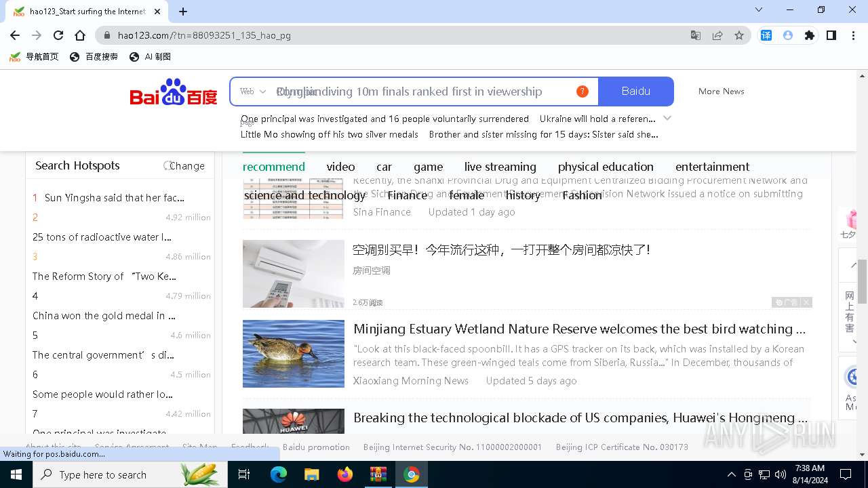Open the 导航首页 bookmark
868x488 pixels.
coord(34,57)
